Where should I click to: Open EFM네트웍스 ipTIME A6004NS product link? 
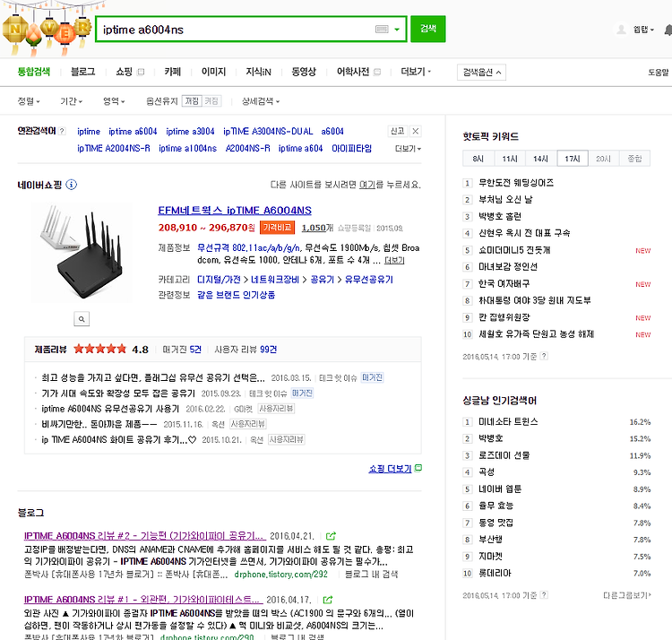tap(235, 211)
